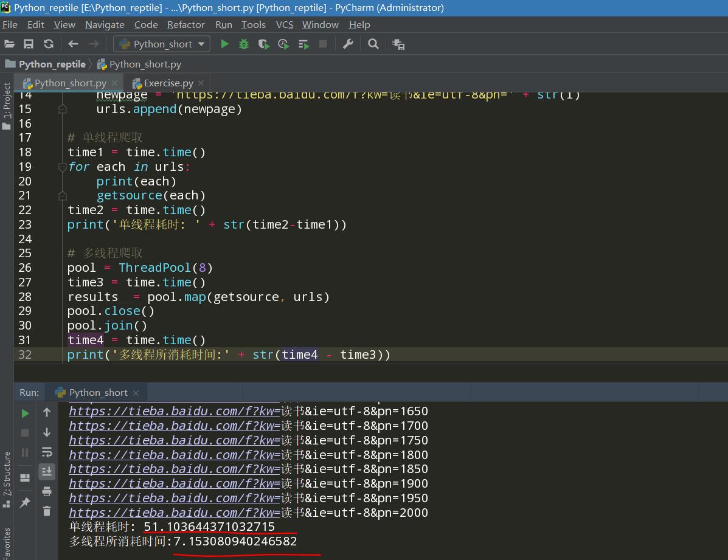
Task: Click line number 26 in the gutter
Action: click(x=24, y=268)
